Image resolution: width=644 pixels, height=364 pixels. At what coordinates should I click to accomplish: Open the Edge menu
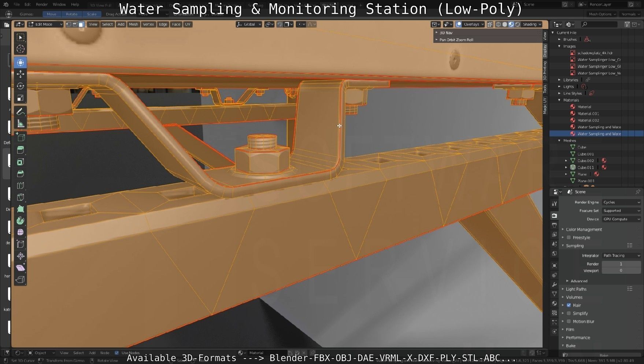(163, 24)
